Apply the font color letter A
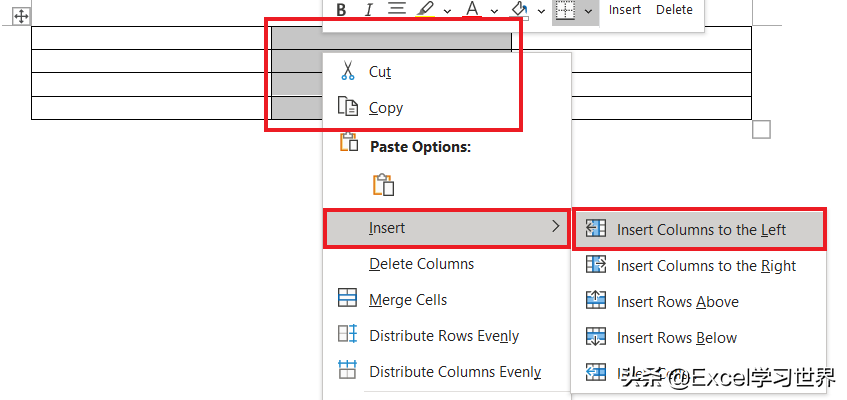 coord(473,10)
